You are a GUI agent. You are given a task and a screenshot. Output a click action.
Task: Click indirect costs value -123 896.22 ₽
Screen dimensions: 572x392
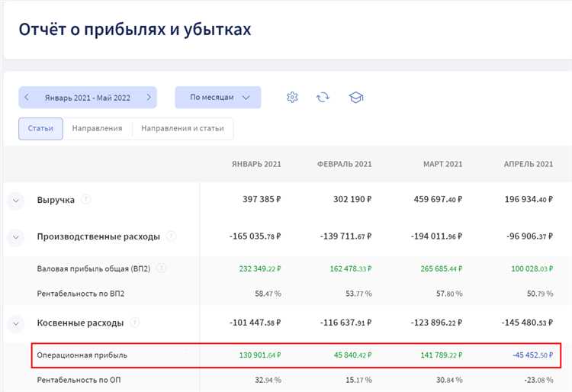[x=437, y=323]
